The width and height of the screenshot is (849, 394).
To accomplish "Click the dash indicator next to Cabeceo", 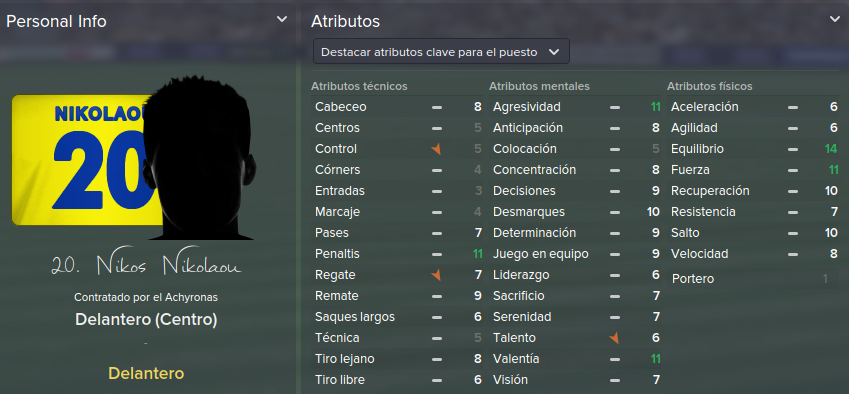I will coord(436,107).
